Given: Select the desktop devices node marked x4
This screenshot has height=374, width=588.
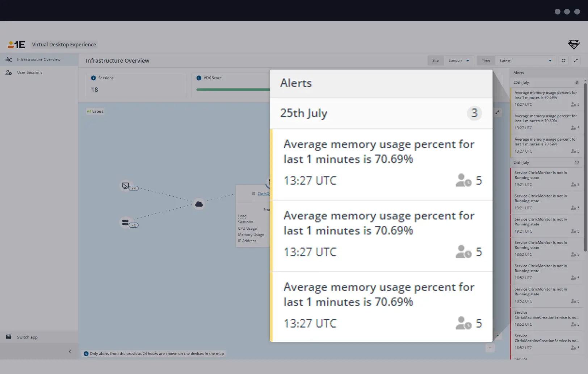Looking at the screenshot, I should [126, 186].
